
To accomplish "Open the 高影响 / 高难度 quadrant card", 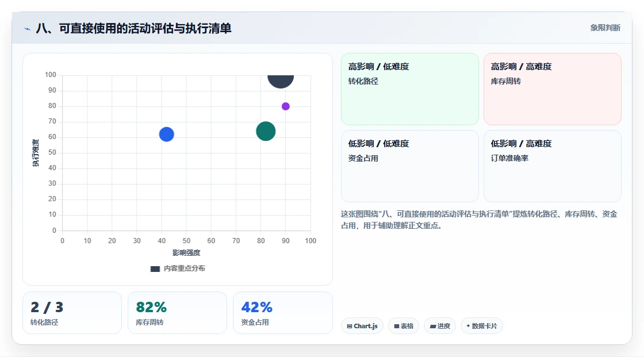I will pyautogui.click(x=553, y=89).
